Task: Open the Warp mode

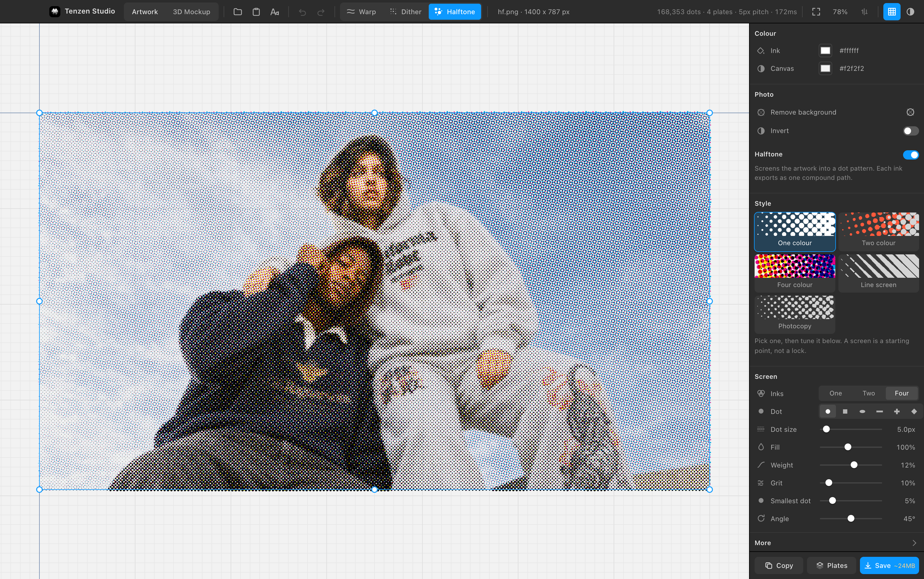Action: coord(361,12)
